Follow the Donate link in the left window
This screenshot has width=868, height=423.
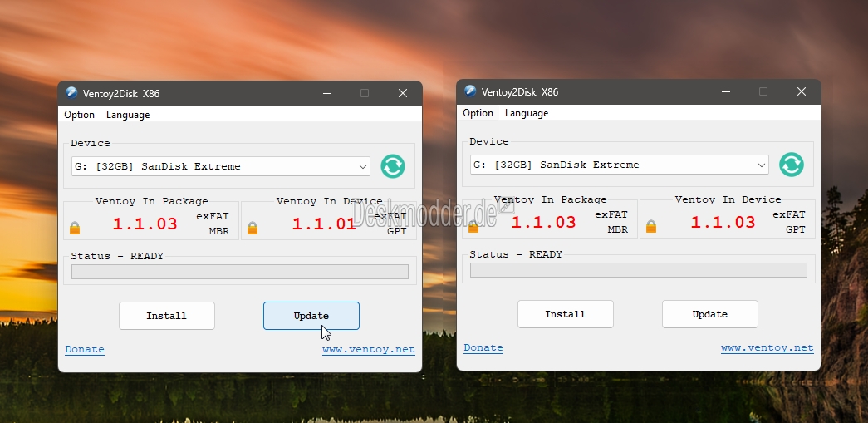[85, 349]
